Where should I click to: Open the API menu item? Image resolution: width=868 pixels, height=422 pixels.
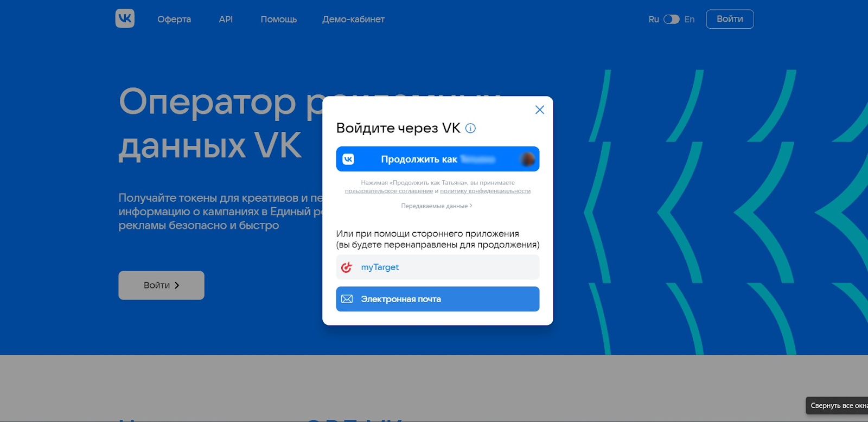(226, 19)
